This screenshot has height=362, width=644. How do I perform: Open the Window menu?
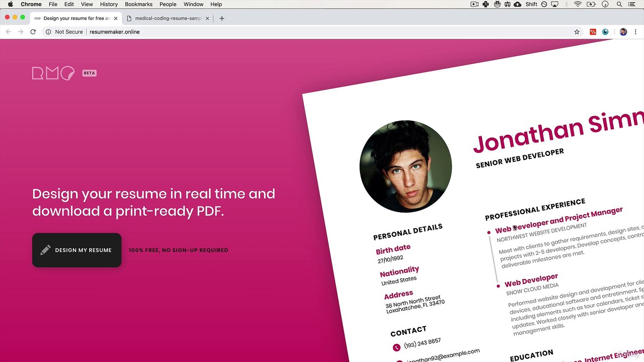click(x=193, y=4)
